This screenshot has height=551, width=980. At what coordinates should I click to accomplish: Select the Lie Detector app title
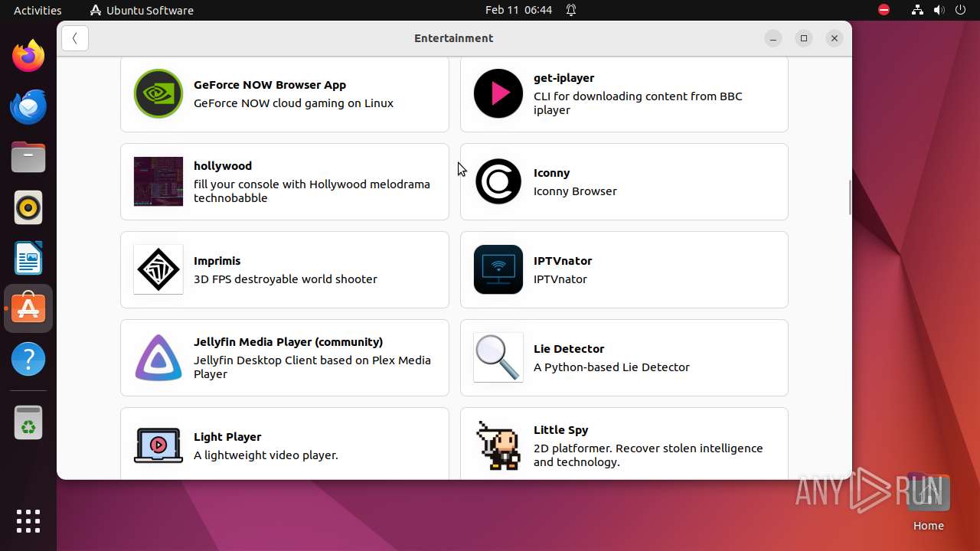pyautogui.click(x=569, y=349)
